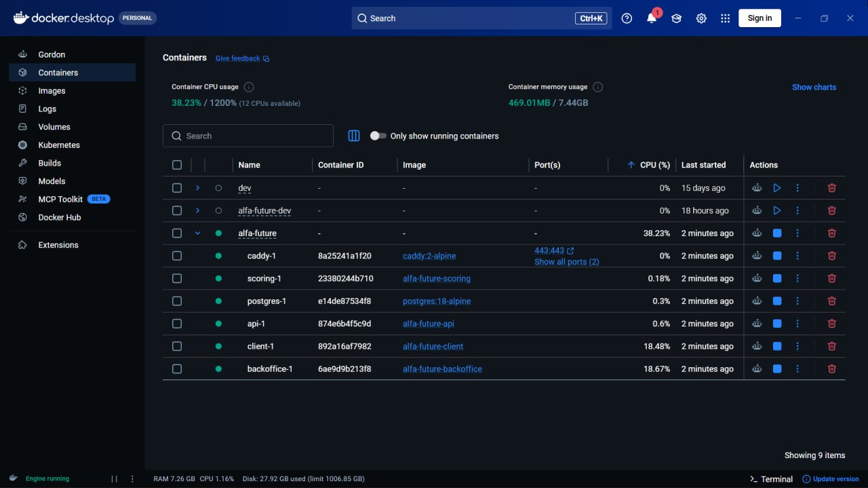The width and height of the screenshot is (868, 488).
Task: Open more actions for caddy-1 row
Action: (797, 256)
